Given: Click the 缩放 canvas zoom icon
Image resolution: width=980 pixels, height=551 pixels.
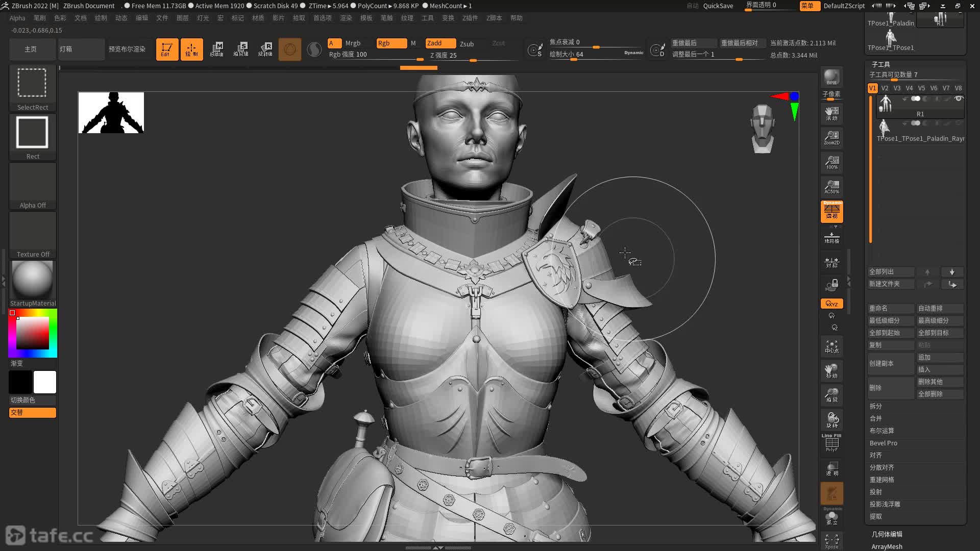Looking at the screenshot, I should pyautogui.click(x=831, y=395).
